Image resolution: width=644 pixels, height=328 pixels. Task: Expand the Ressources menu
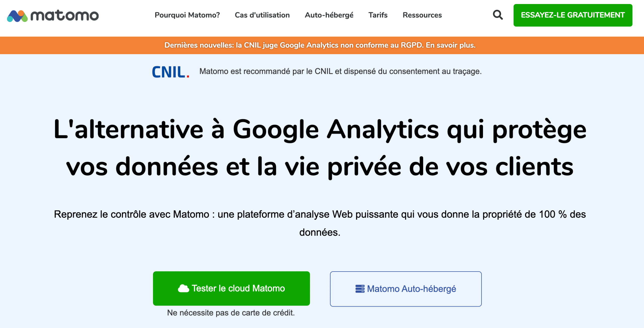[422, 15]
